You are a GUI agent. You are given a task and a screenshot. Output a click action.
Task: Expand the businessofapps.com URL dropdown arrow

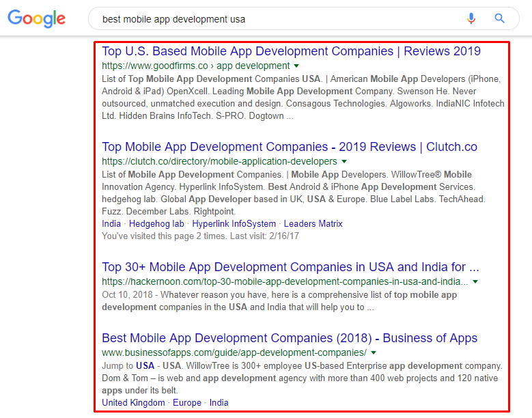(x=374, y=353)
